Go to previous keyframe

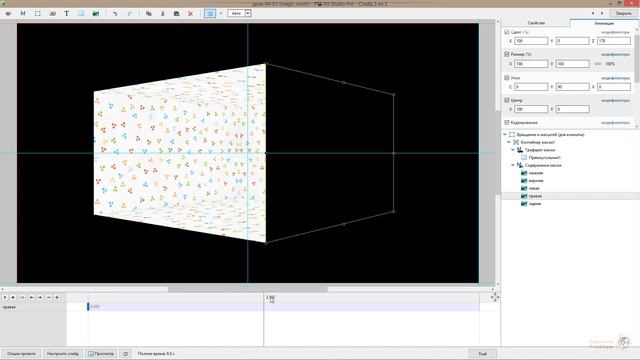point(31,298)
